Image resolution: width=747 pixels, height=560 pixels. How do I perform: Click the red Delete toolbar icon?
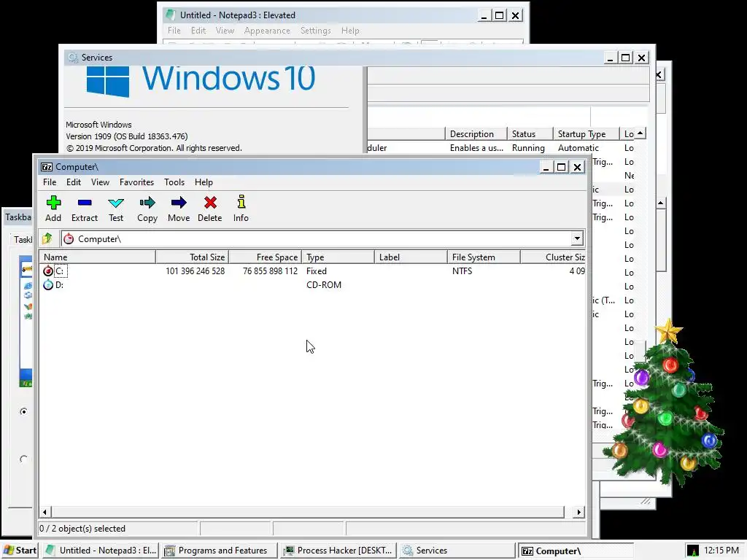coord(210,203)
